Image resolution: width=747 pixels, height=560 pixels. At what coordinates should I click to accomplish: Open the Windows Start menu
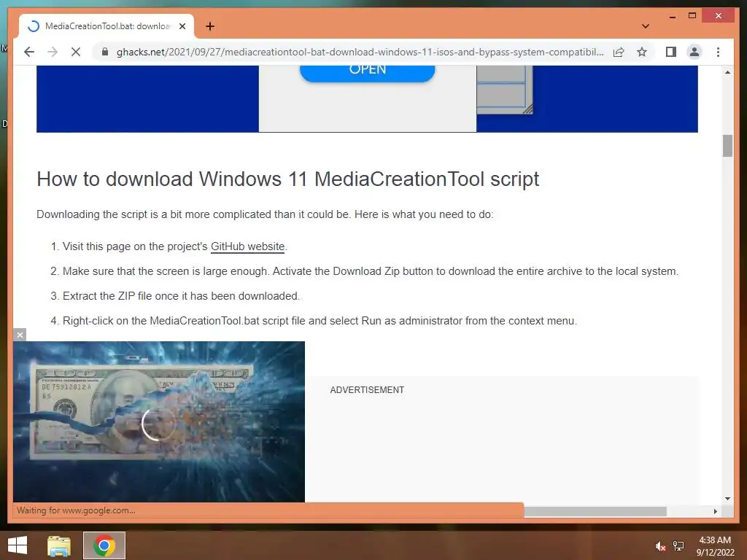[18, 545]
